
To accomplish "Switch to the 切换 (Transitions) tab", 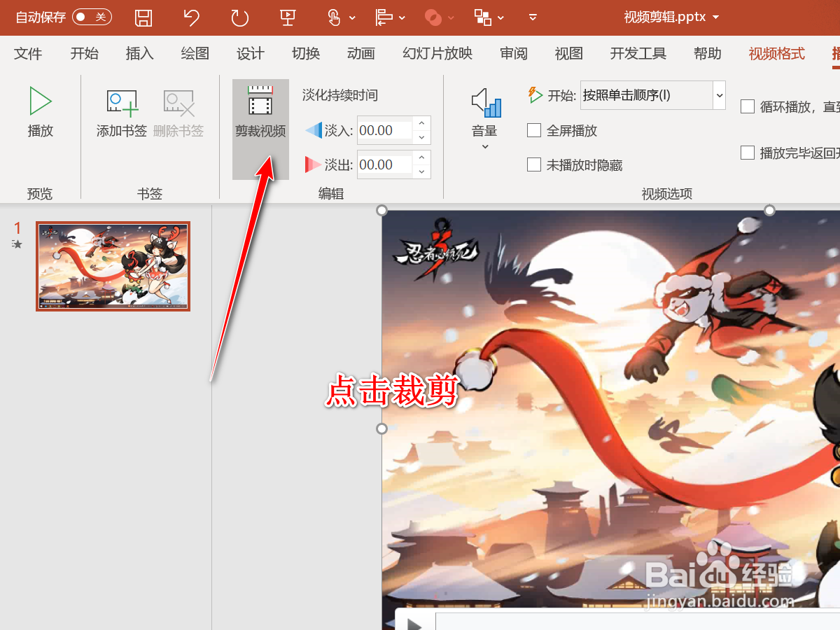I will (306, 54).
